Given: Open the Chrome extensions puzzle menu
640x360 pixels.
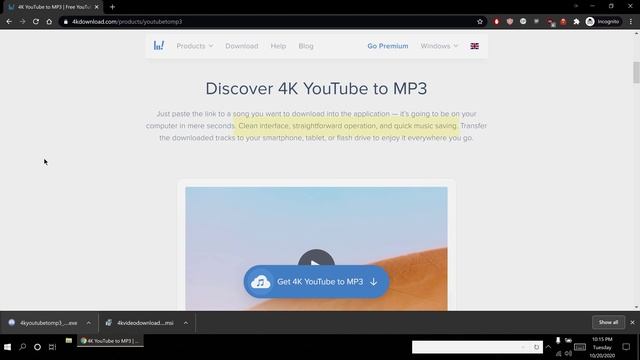Looking at the screenshot, I should 576,22.
